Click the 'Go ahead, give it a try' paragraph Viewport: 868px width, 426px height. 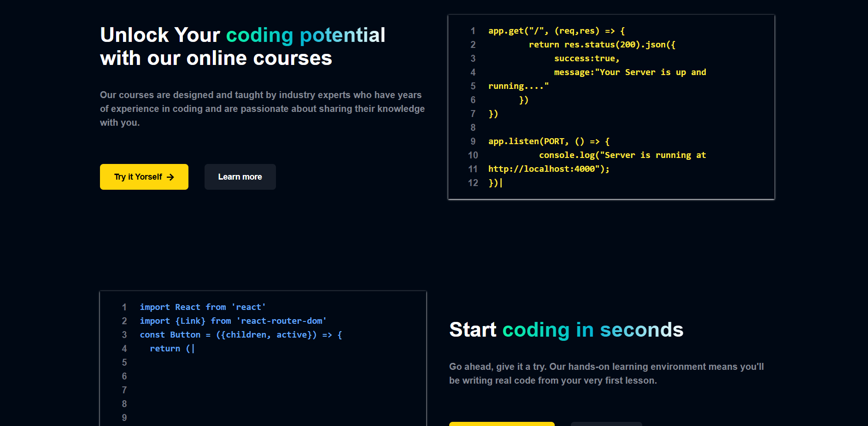click(607, 373)
